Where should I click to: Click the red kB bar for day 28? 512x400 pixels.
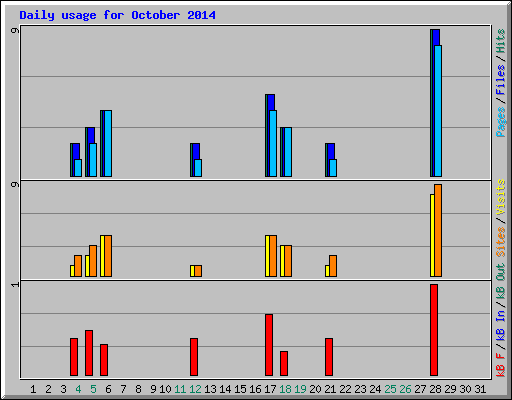point(434,330)
